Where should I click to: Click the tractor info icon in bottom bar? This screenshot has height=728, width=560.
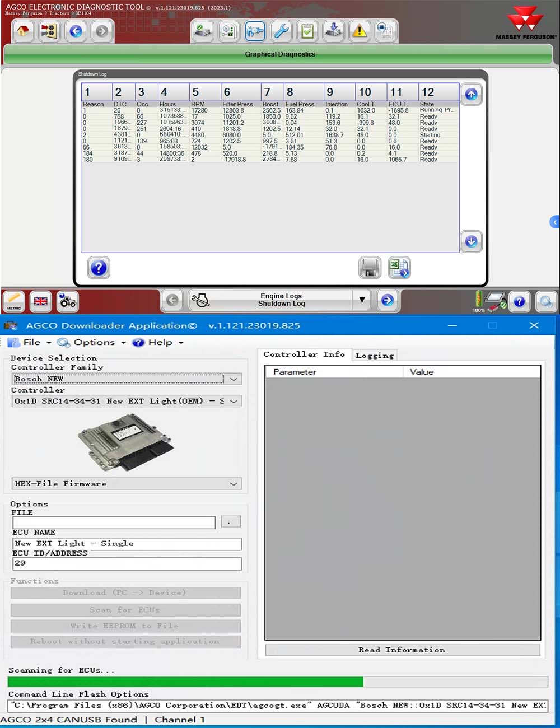(68, 301)
